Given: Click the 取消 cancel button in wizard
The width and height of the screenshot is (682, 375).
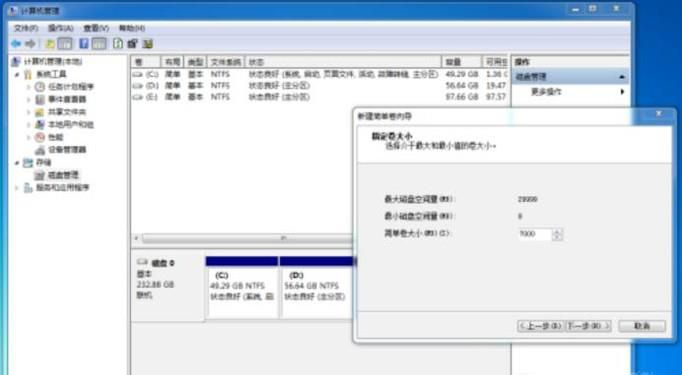Looking at the screenshot, I should tap(642, 326).
